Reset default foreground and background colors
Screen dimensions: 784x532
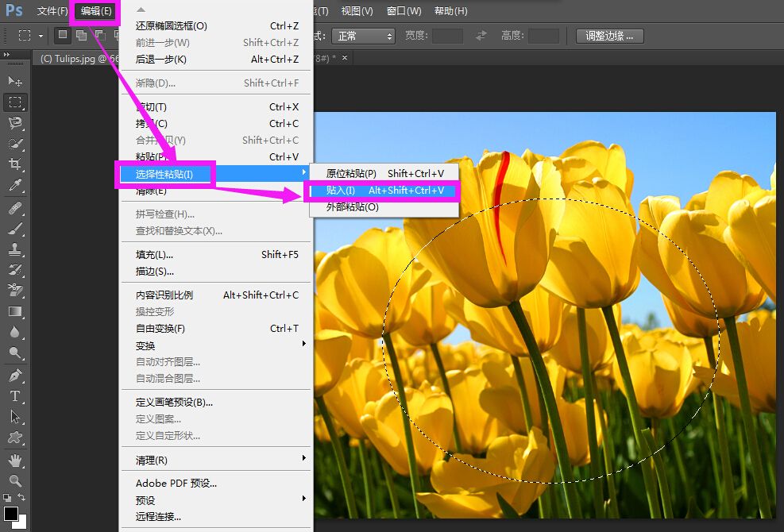(x=6, y=498)
